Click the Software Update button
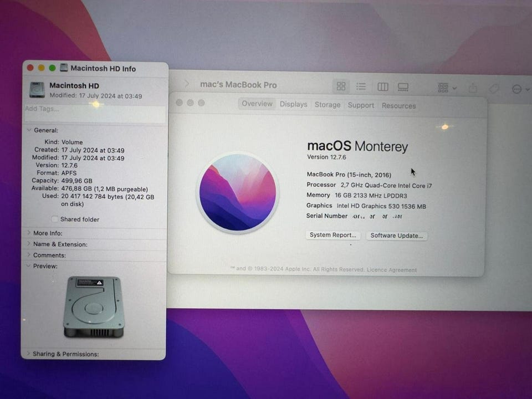This screenshot has height=399, width=532. pos(396,236)
